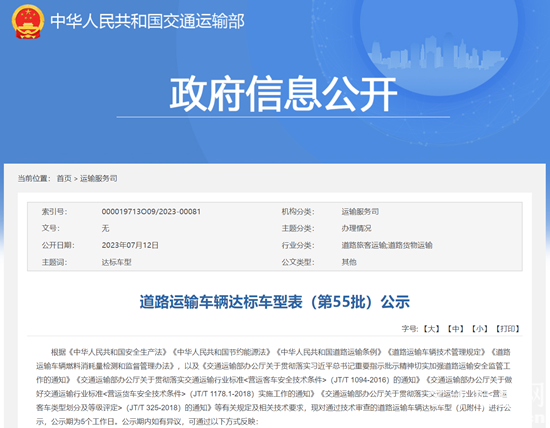
Task: Click the national emblem logo
Action: click(x=28, y=22)
